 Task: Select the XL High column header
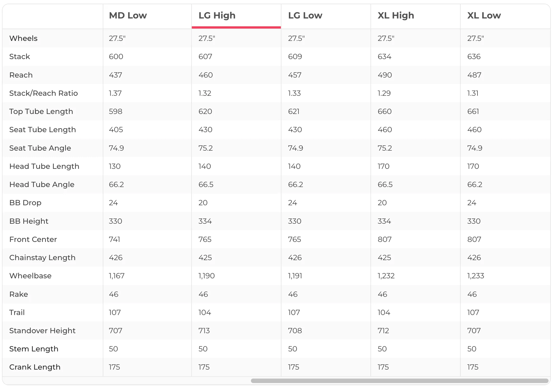(x=396, y=15)
